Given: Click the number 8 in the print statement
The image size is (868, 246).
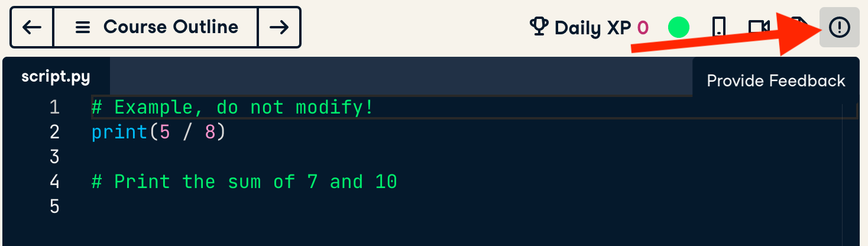Looking at the screenshot, I should [210, 132].
